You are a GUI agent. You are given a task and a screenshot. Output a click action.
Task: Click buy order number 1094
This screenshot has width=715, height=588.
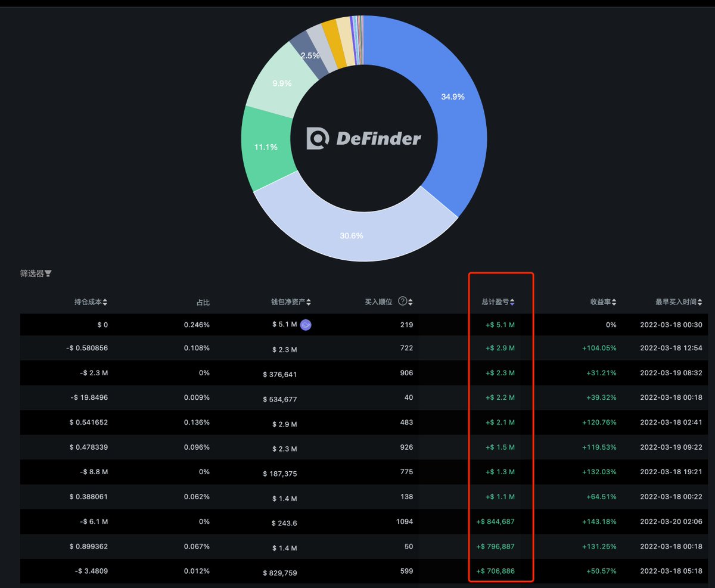click(x=405, y=521)
